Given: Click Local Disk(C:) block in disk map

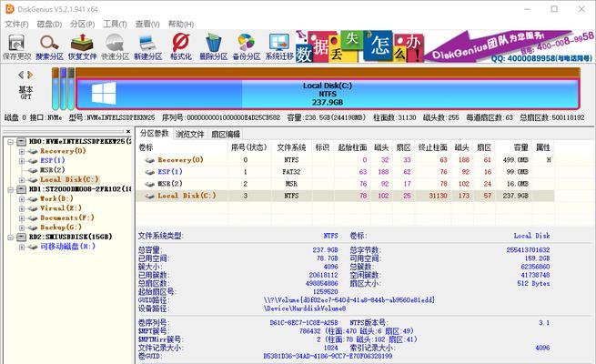Looking at the screenshot, I should 328,94.
